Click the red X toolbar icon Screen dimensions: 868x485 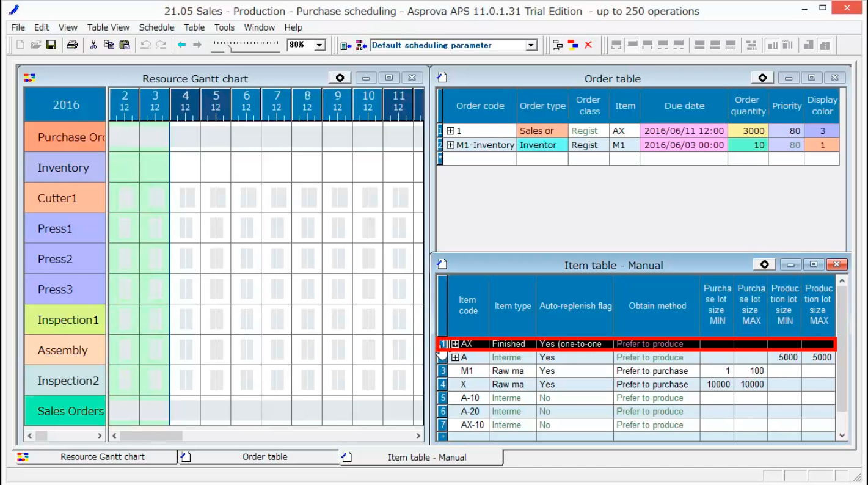(x=588, y=45)
